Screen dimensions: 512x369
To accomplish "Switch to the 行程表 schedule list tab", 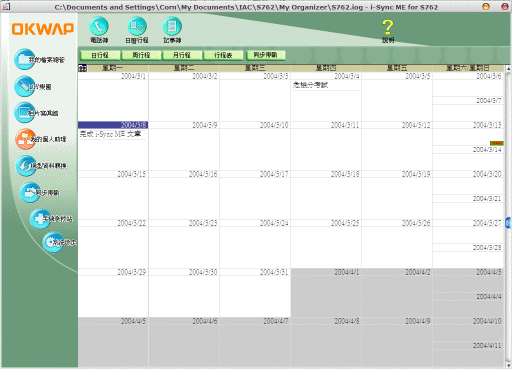I will coord(223,55).
